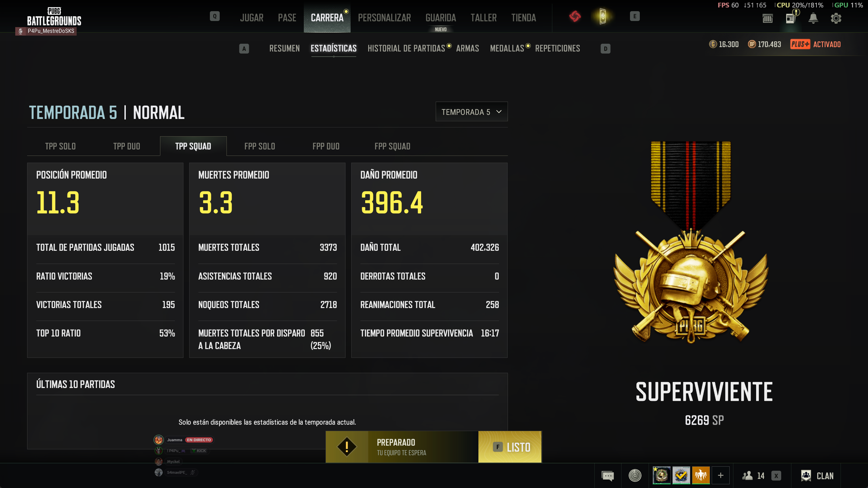Switch to the RESUMEN tab
Image resolution: width=868 pixels, height=488 pixels.
284,48
